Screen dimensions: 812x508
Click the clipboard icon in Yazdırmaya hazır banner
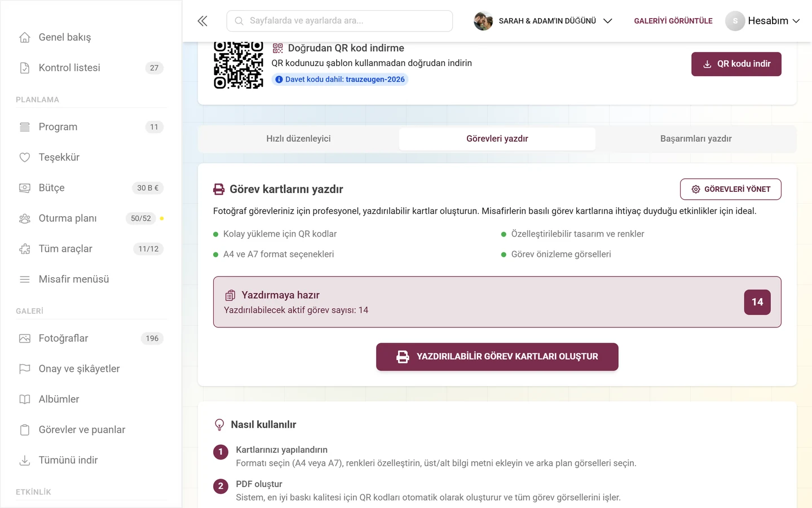230,295
